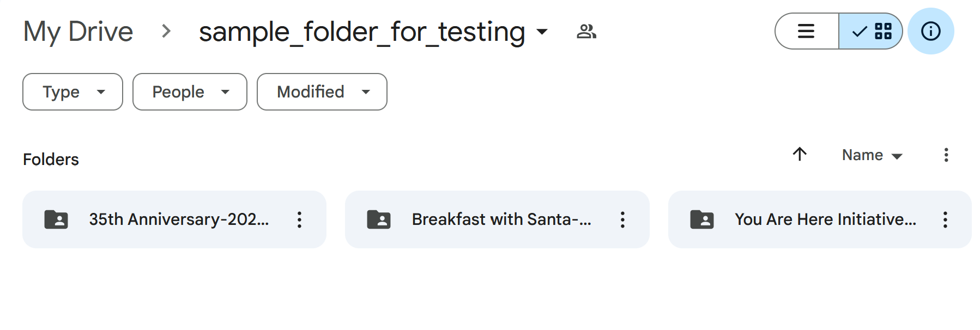Open the View details info icon
This screenshot has height=330, width=980.
click(x=930, y=31)
